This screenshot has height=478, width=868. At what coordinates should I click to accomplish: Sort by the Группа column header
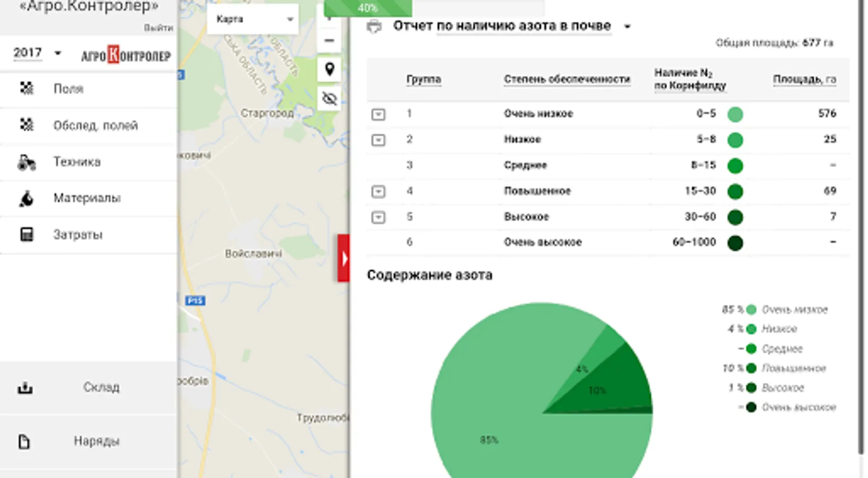click(x=423, y=79)
